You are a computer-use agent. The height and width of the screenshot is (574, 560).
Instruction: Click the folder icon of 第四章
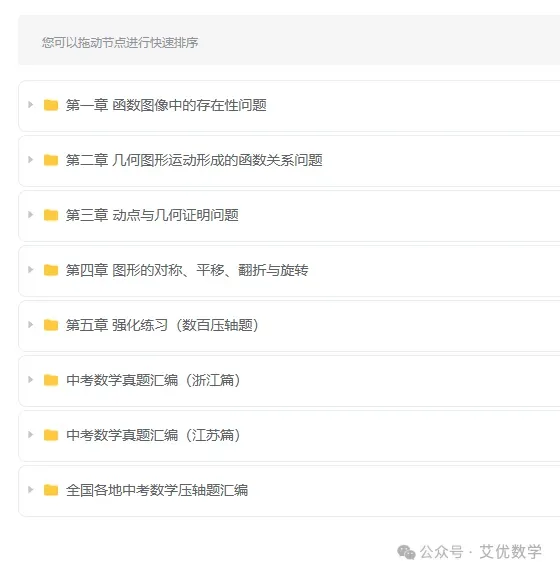pos(51,270)
